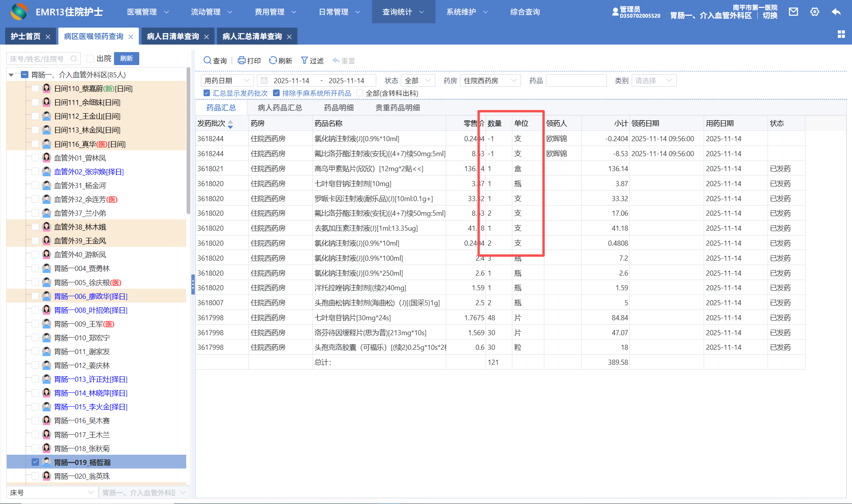Screen dimensions: 852x504
Task: Click the back arrow icon in header
Action: 836,12
